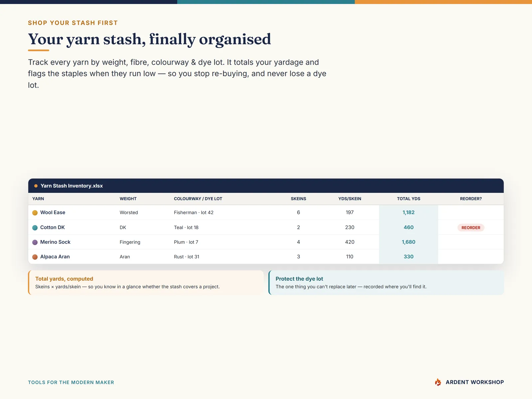This screenshot has width=532, height=399.
Task: Click the REORDER? column header
Action: coord(471,199)
